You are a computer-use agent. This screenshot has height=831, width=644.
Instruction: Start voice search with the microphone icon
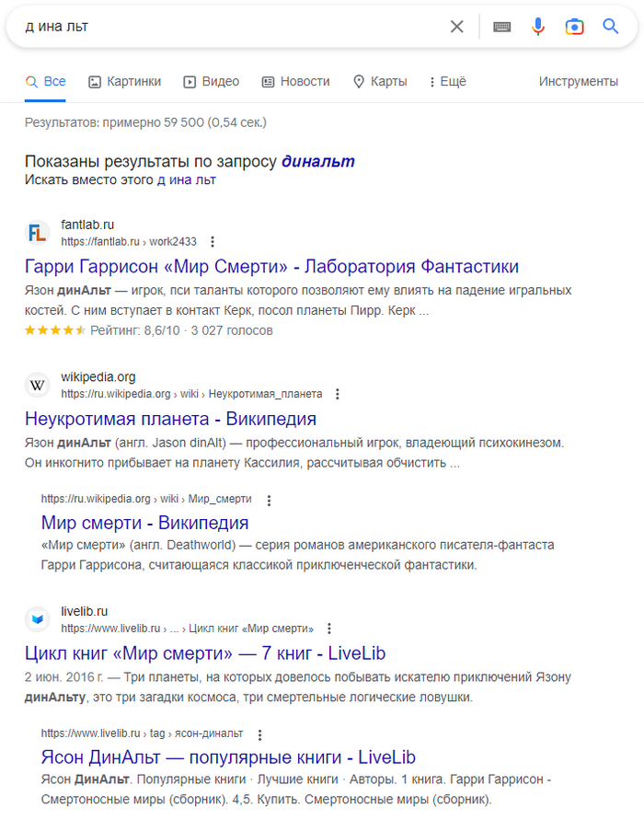point(538,27)
